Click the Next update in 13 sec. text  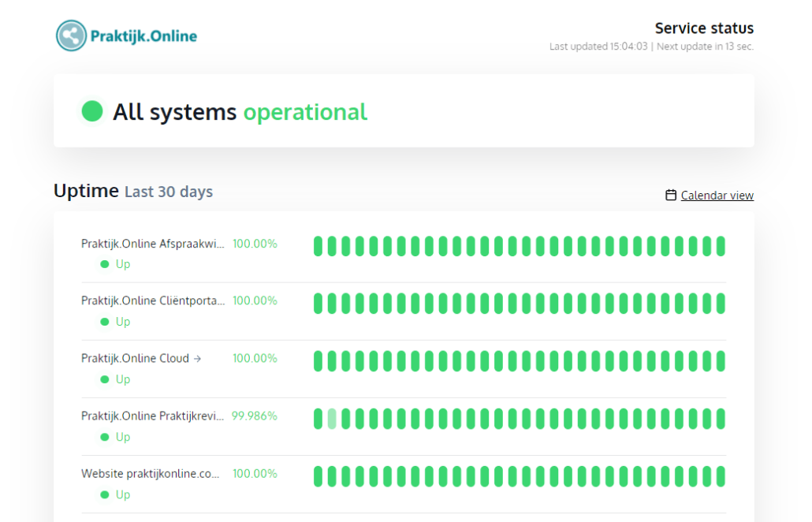706,47
